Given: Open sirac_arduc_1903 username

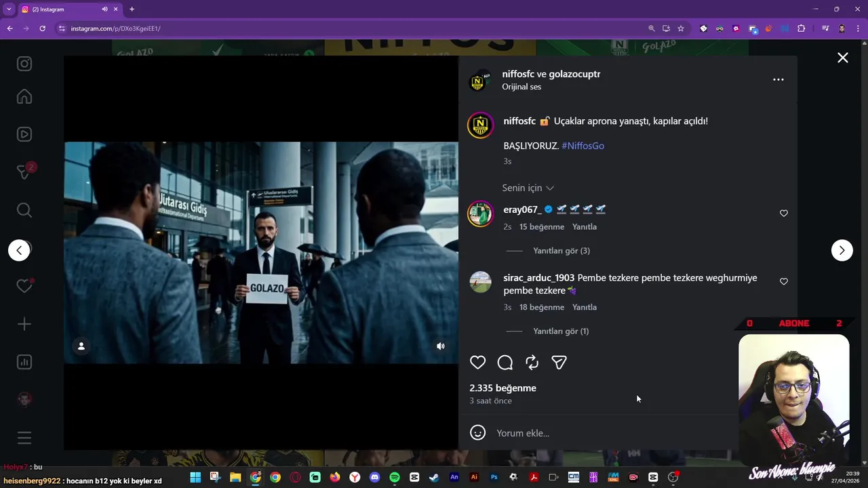Looking at the screenshot, I should pos(539,278).
